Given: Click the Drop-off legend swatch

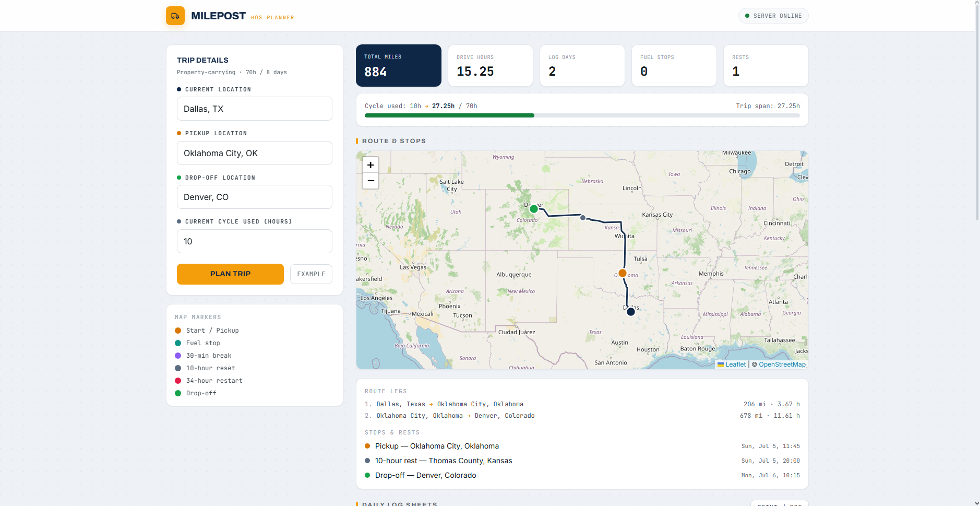Looking at the screenshot, I should click(178, 393).
